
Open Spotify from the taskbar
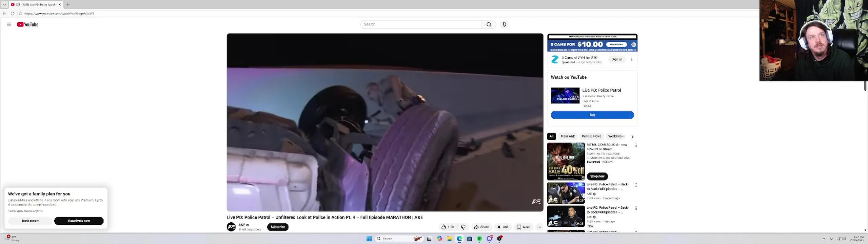pyautogui.click(x=479, y=239)
